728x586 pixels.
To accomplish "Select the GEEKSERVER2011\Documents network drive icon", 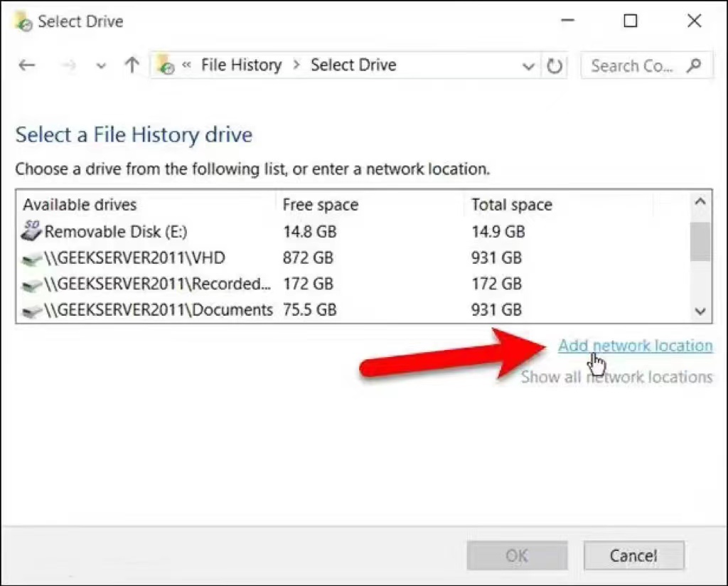I will 32,311.
